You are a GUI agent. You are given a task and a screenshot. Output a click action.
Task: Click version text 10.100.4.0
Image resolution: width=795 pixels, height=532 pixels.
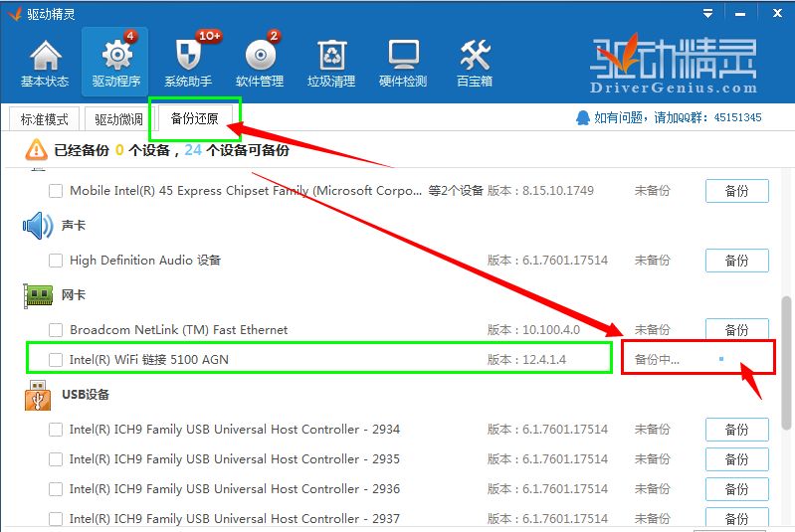551,330
